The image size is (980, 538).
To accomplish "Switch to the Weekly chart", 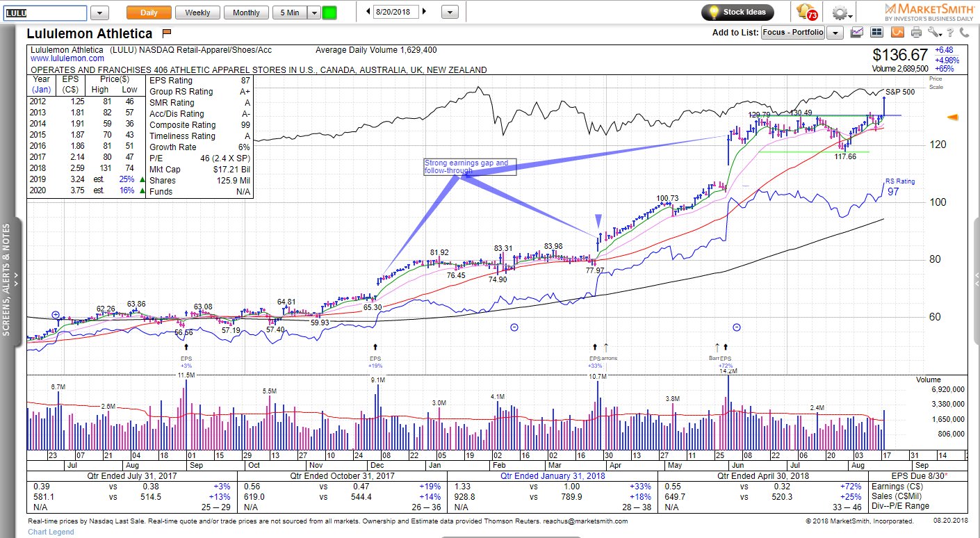I will (x=197, y=13).
